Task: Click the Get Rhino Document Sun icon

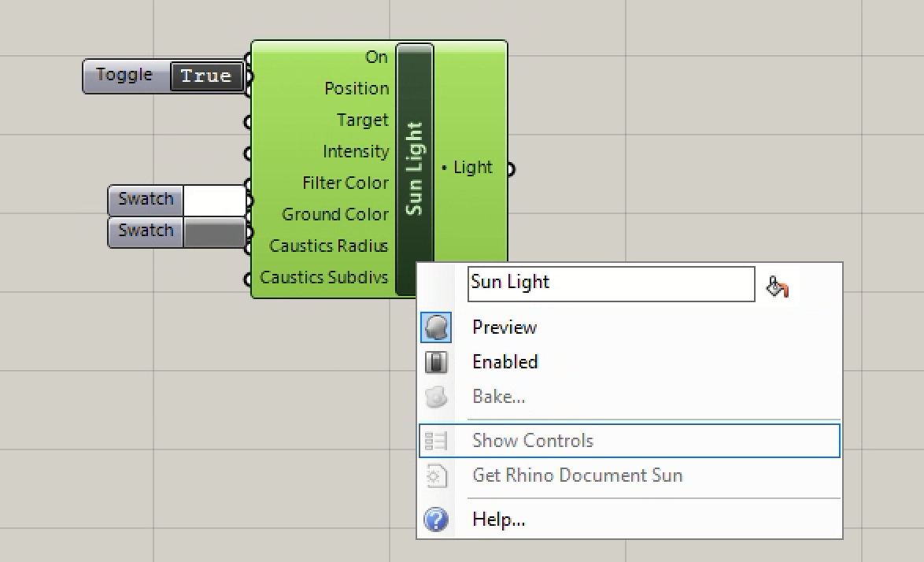Action: coord(436,475)
